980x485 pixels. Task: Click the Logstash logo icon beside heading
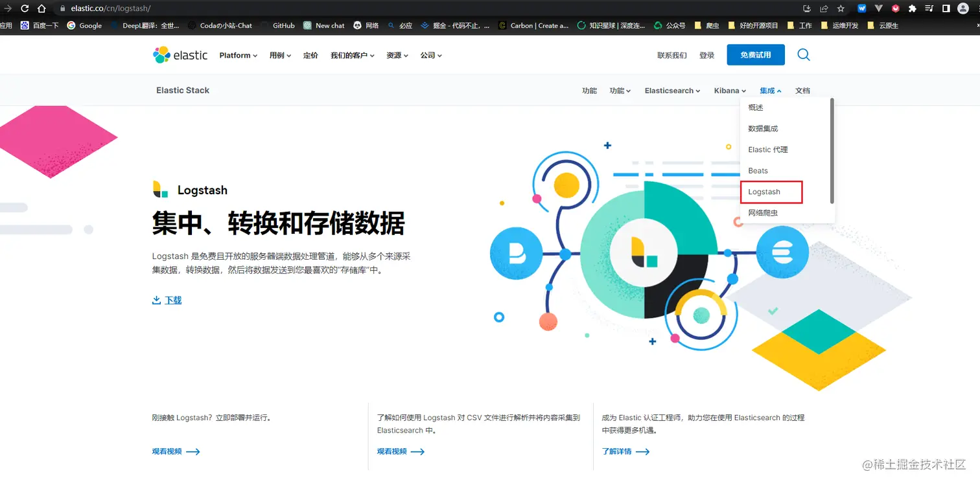click(x=160, y=189)
